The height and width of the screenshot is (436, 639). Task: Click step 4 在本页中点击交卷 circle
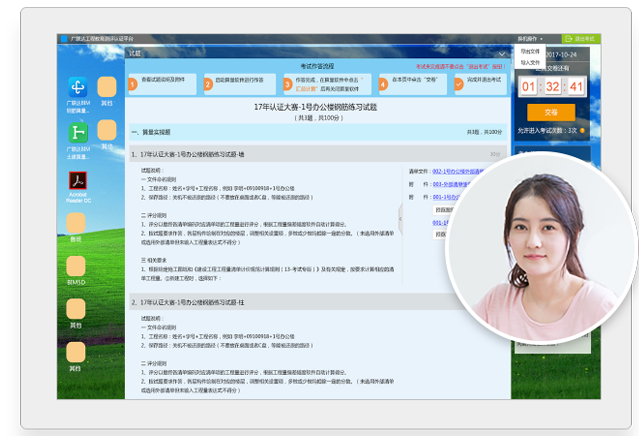tap(382, 84)
